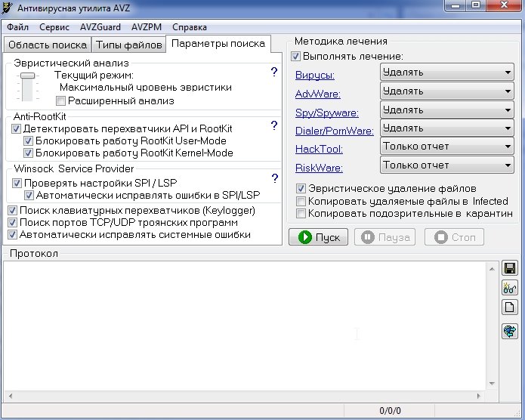Uncheck Блокировать работу RootKit User-Mode
The width and height of the screenshot is (525, 420).
click(28, 141)
